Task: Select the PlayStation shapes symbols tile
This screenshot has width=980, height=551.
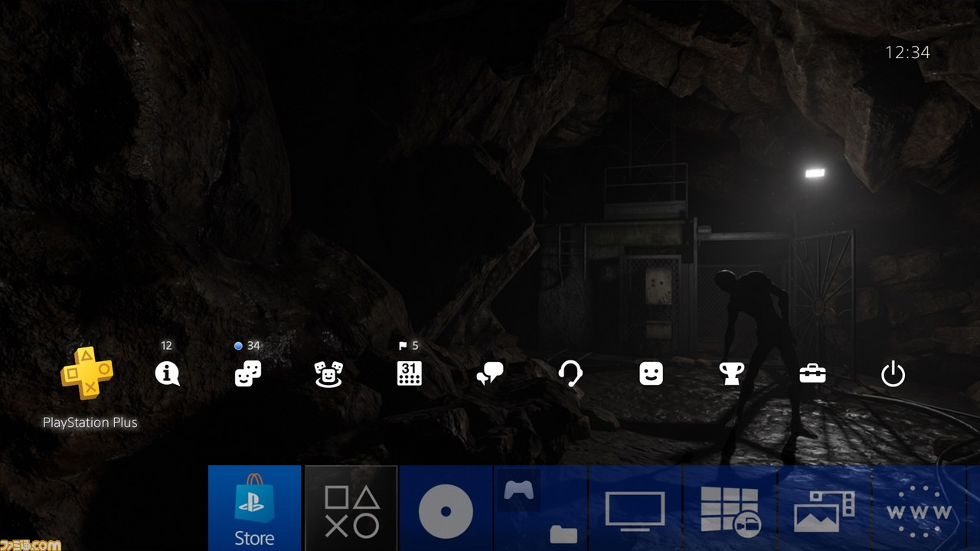Action: click(351, 508)
